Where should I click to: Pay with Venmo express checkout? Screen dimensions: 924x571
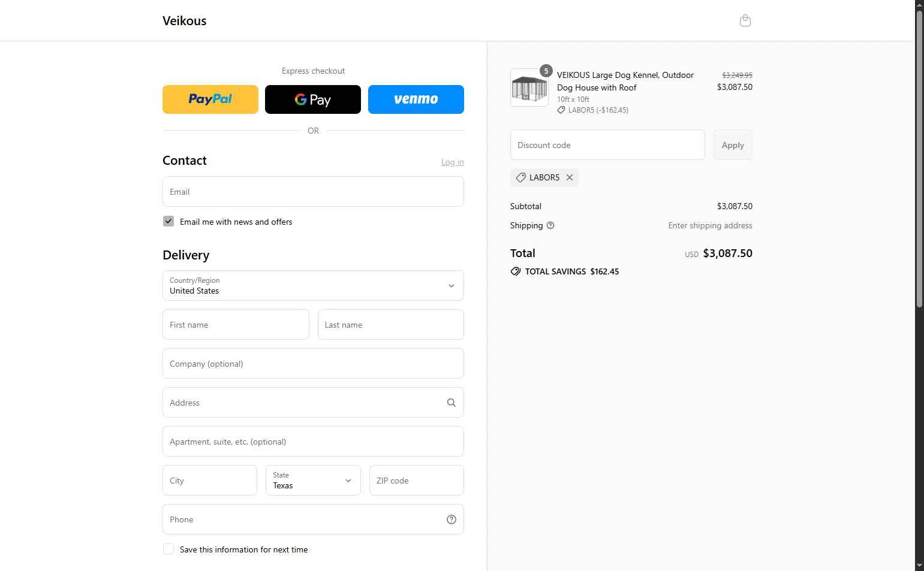[x=416, y=99]
